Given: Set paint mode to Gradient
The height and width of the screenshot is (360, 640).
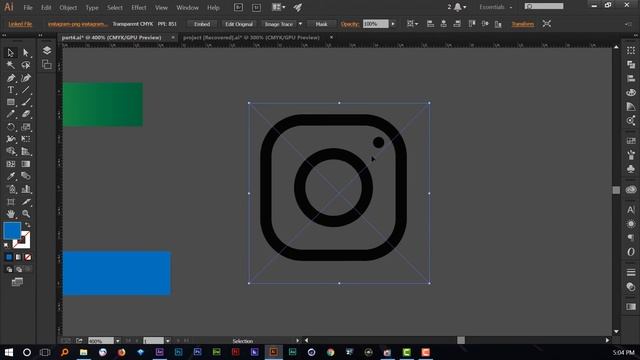Looking at the screenshot, I should click(x=18, y=257).
